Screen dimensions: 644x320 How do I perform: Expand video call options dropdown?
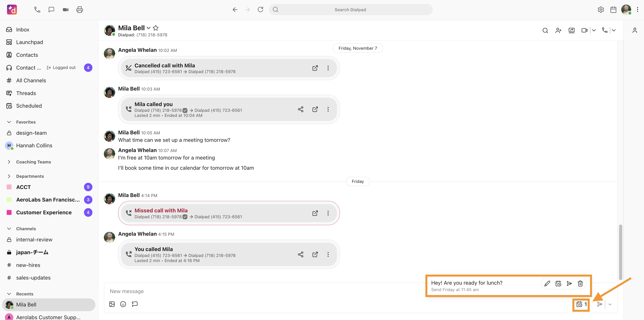594,30
